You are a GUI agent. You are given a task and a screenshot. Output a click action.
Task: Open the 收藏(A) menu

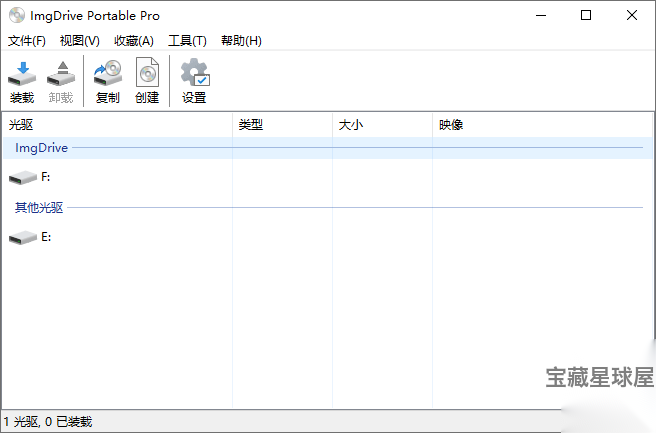pos(134,41)
